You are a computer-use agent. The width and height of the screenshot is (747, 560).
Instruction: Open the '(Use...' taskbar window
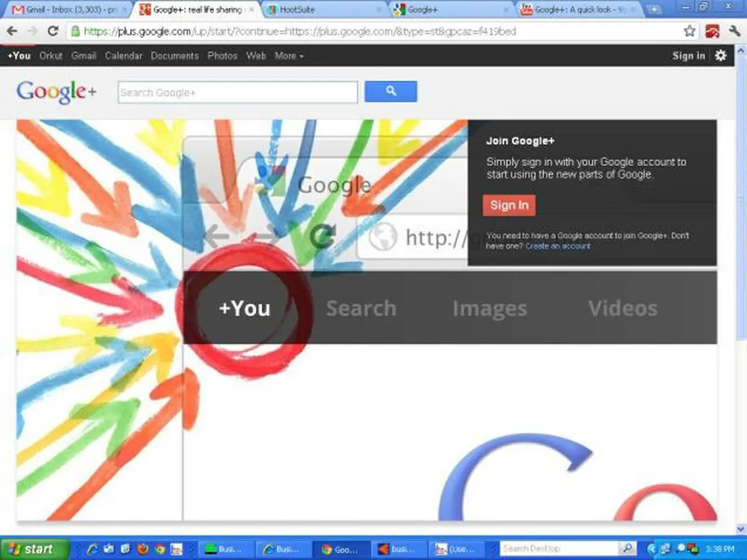(x=458, y=549)
